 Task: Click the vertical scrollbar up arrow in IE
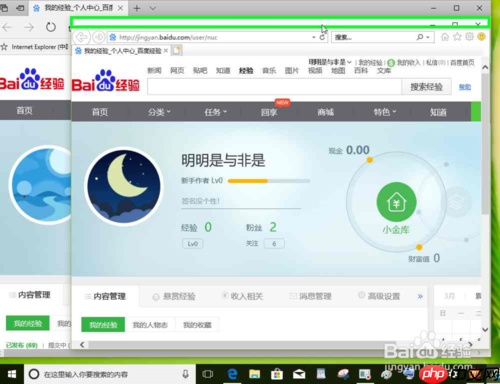[x=485, y=68]
